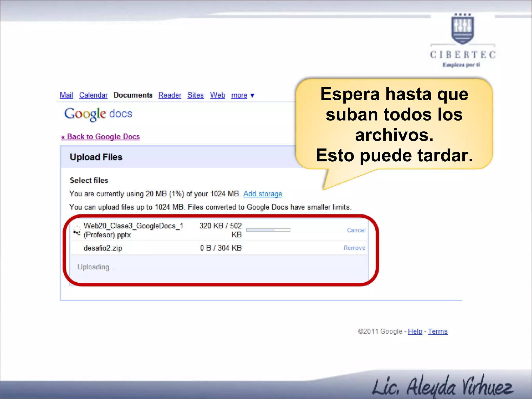Remove desafio2.zip from the upload list
Screen dimensions: 532x399
point(354,248)
